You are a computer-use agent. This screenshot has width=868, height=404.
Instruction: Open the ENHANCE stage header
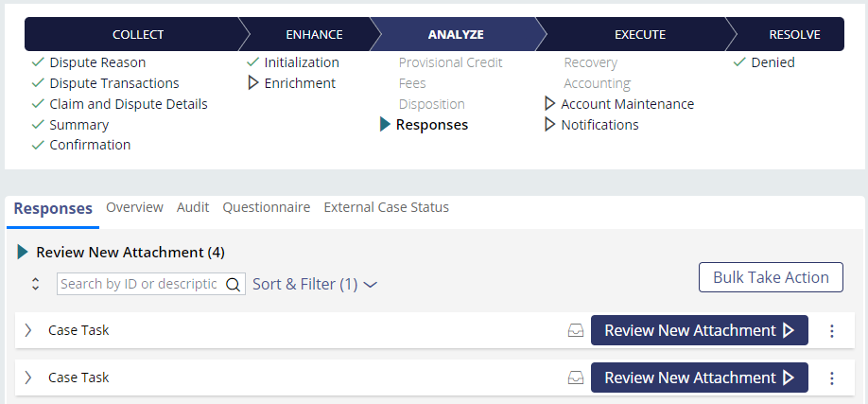[x=314, y=34]
